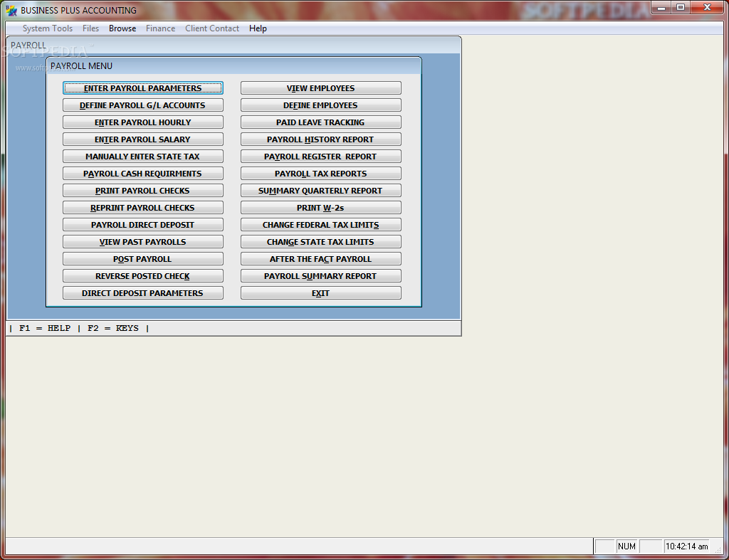This screenshot has width=729, height=560.
Task: Open After The Fact Payroll
Action: (321, 259)
